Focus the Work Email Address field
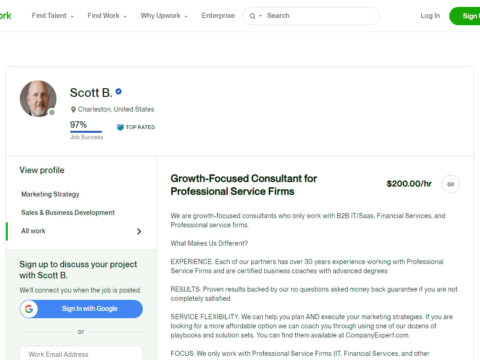This screenshot has width=480, height=360. 81,354
